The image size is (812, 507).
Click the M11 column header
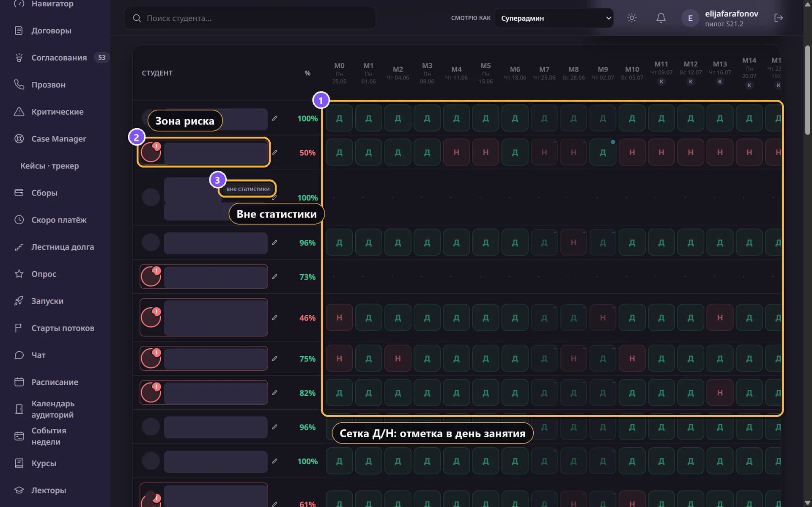tap(661, 72)
